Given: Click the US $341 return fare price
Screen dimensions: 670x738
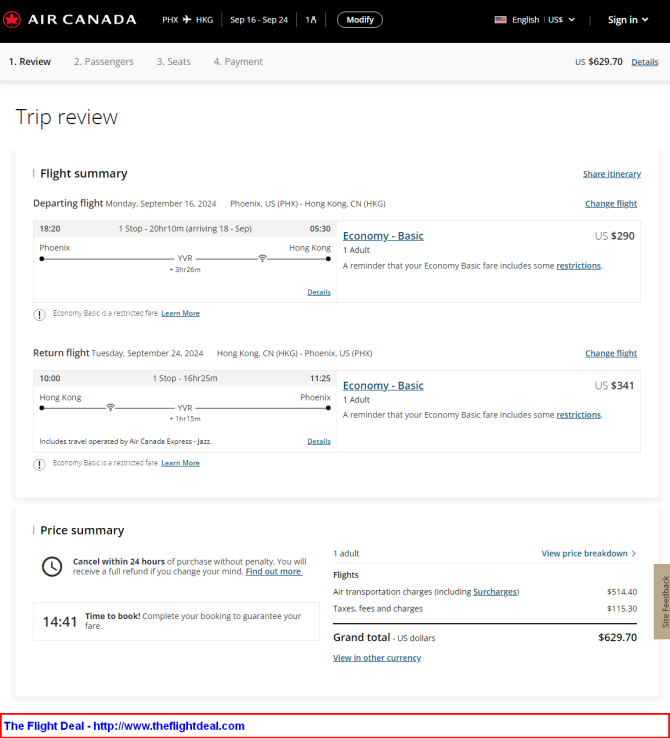Looking at the screenshot, I should click(x=614, y=385).
